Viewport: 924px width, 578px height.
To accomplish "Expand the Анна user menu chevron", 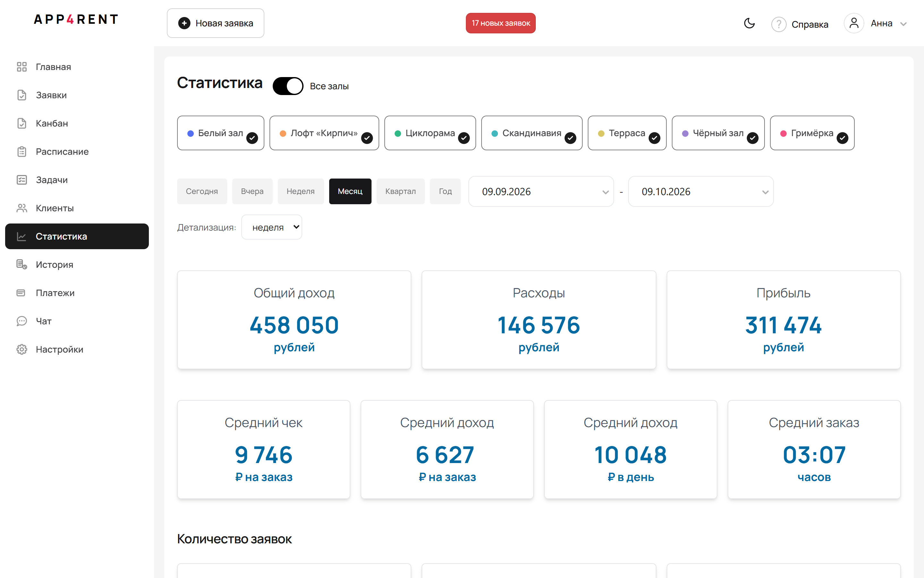I will tap(903, 24).
